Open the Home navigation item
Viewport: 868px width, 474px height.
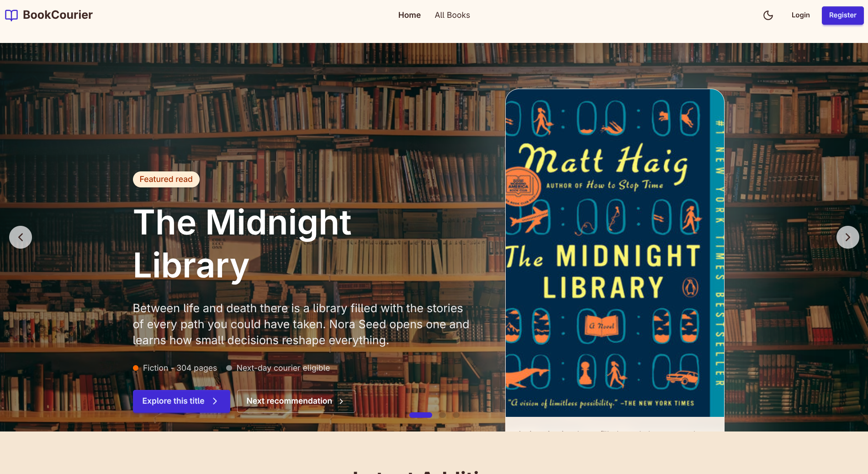click(x=409, y=15)
